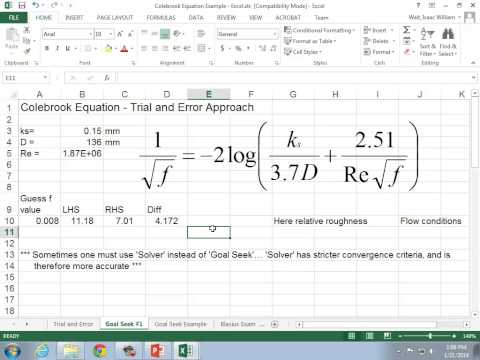Click the AutoSum sigma icon
This screenshot has height=360, width=480.
point(406,30)
